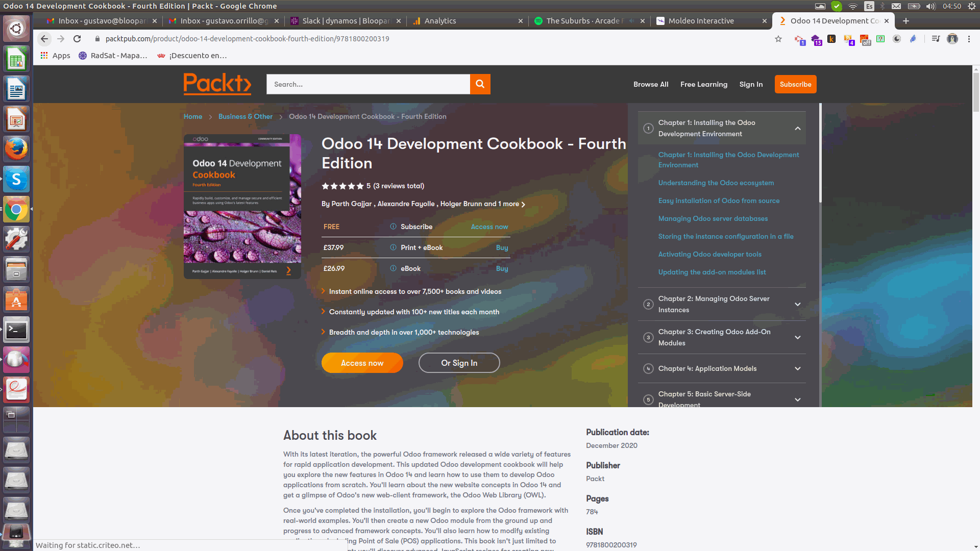Click the large Access now button
This screenshot has width=980, height=551.
(362, 363)
